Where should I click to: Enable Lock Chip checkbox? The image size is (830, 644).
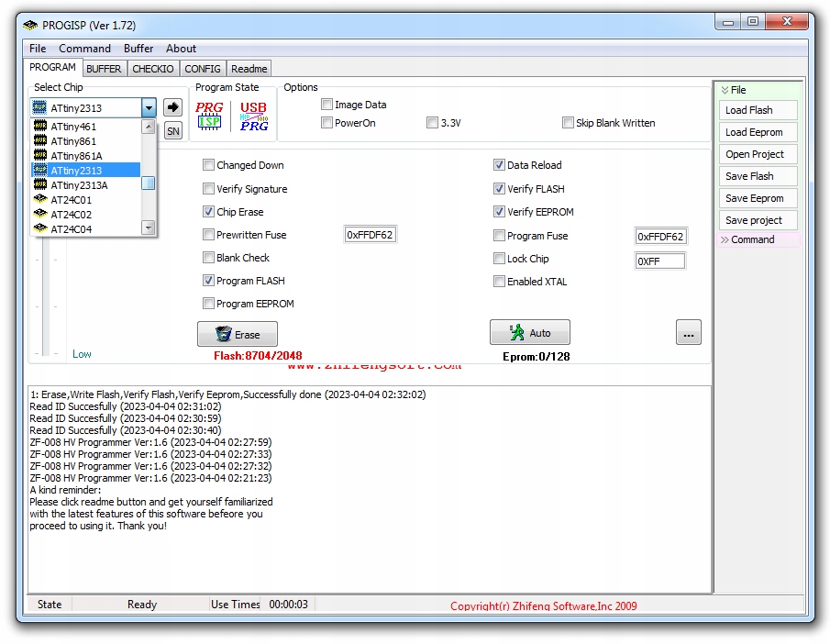coord(499,259)
